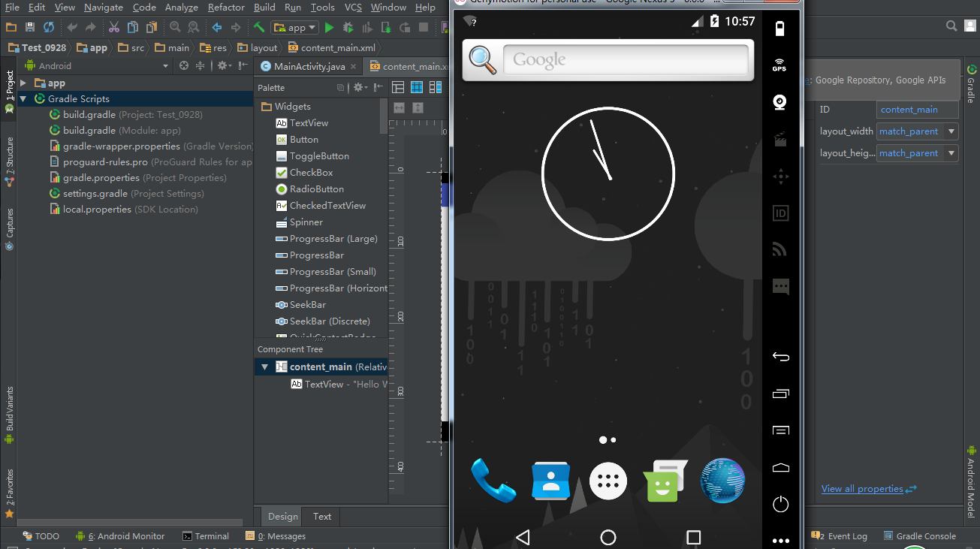Click Genymotion webcam camera icon
This screenshot has width=980, height=549.
(x=780, y=102)
